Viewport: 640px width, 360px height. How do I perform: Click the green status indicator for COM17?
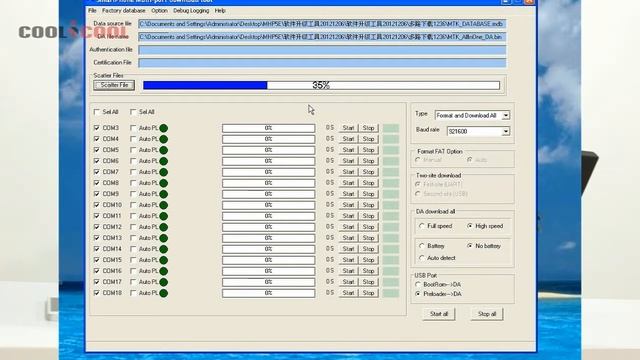pyautogui.click(x=164, y=282)
